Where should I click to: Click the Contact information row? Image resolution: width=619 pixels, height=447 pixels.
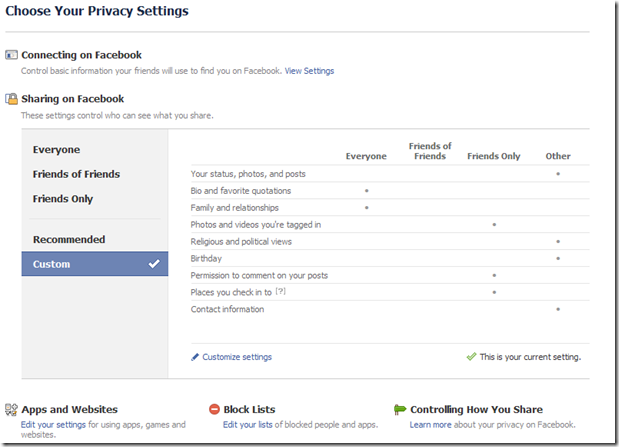390,309
